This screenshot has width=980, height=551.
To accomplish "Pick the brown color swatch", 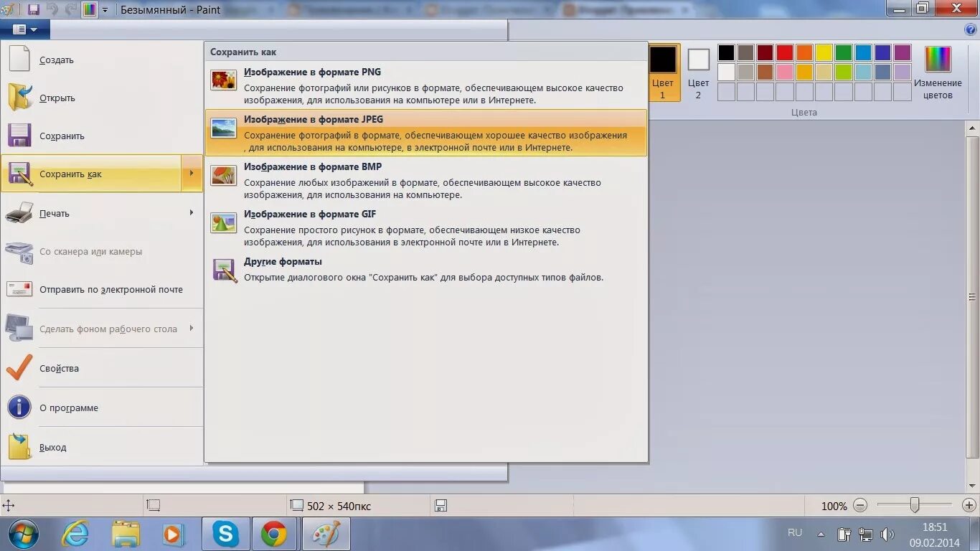I will 765,72.
